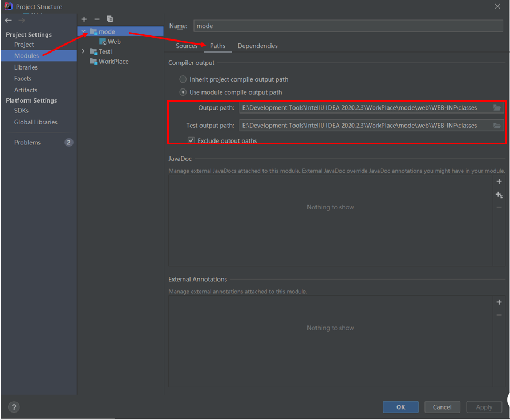The image size is (510, 420).
Task: Click the Cancel button
Action: pos(442,407)
